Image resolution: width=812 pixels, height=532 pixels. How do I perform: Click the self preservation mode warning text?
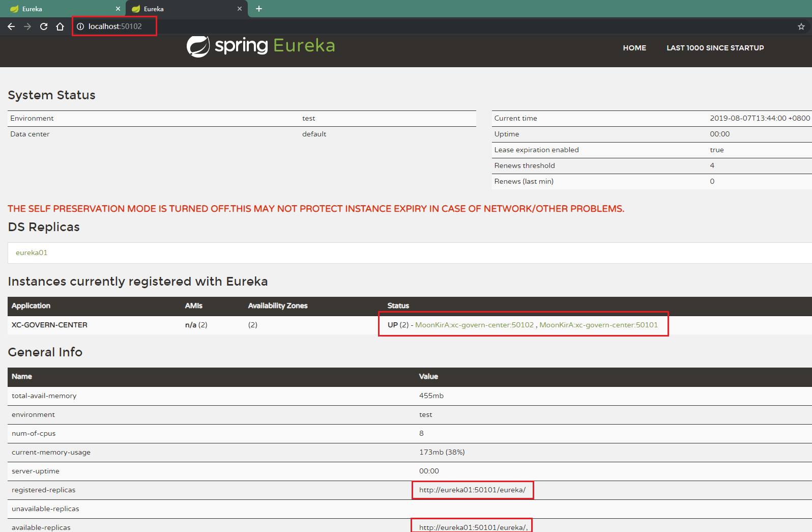click(316, 209)
